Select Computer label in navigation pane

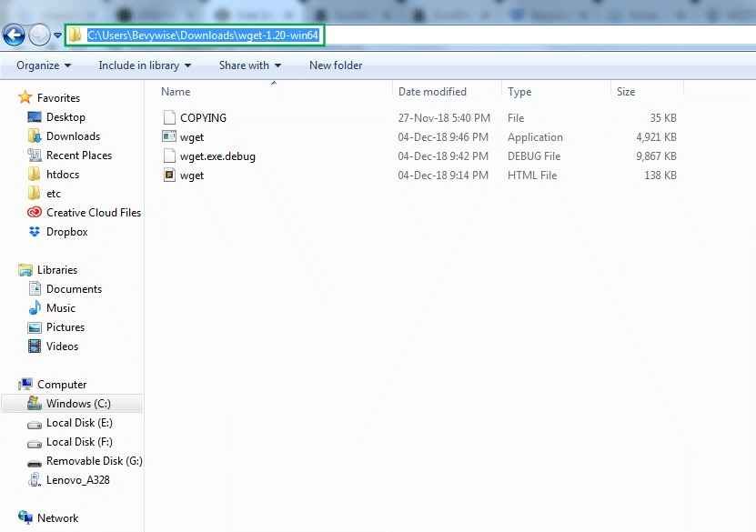tap(62, 385)
